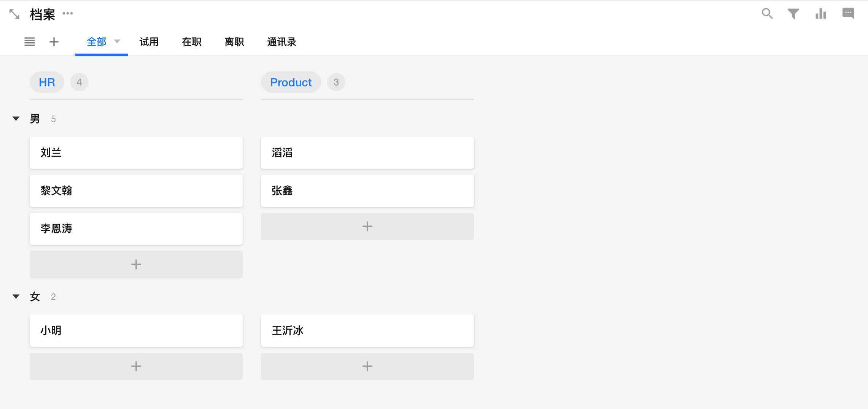
Task: Click the HR column label
Action: tap(47, 82)
